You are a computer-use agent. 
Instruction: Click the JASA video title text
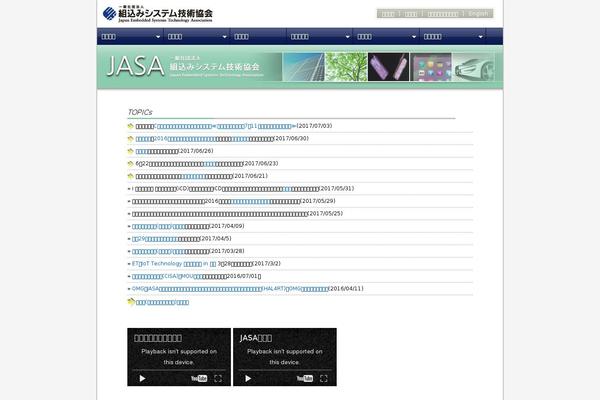tap(256, 338)
